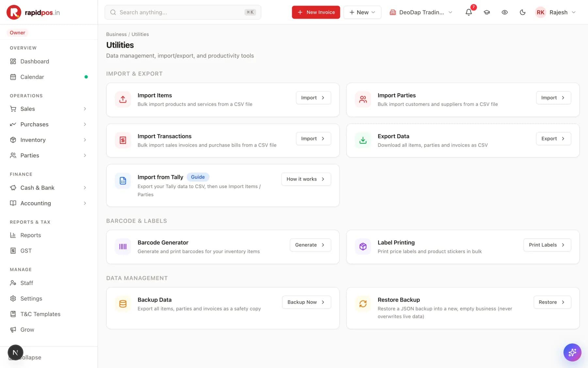The height and width of the screenshot is (368, 588).
Task: Click the New Invoice button
Action: (x=316, y=12)
